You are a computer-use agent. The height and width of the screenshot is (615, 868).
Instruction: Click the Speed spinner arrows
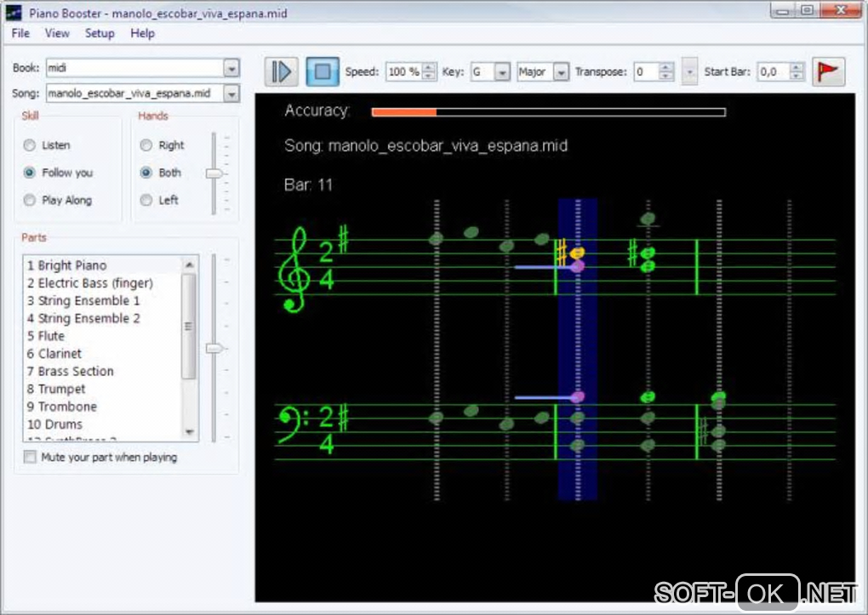[x=428, y=71]
